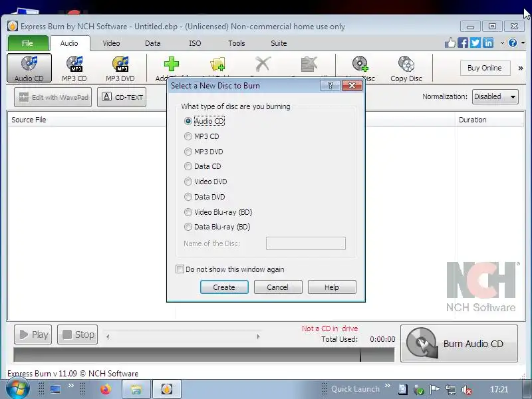The height and width of the screenshot is (399, 532).
Task: Click the Duration column header
Action: (x=489, y=120)
